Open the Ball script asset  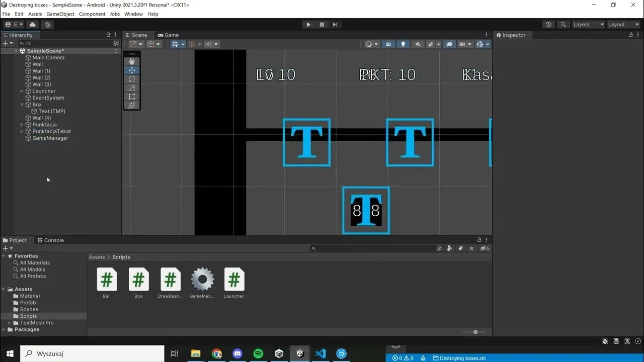point(107,283)
